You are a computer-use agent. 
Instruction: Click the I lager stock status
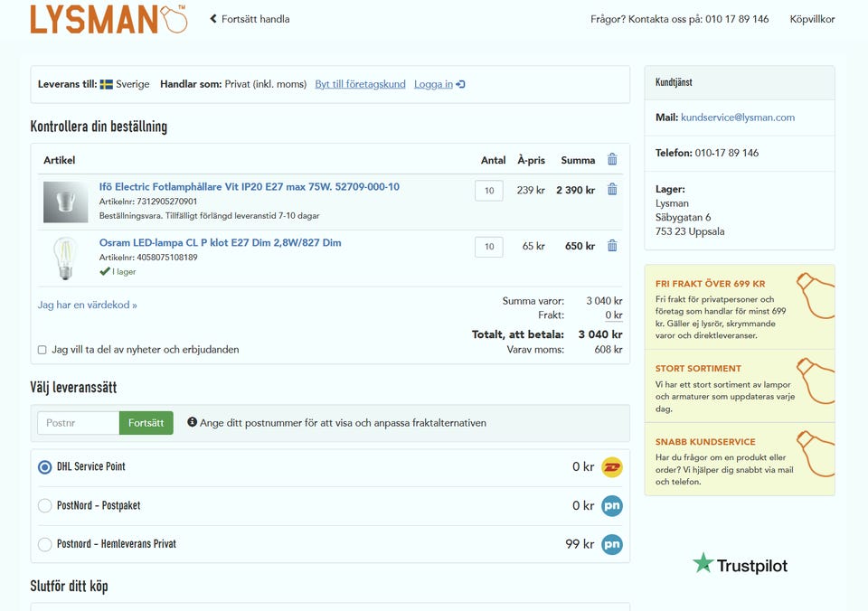pyautogui.click(x=118, y=272)
